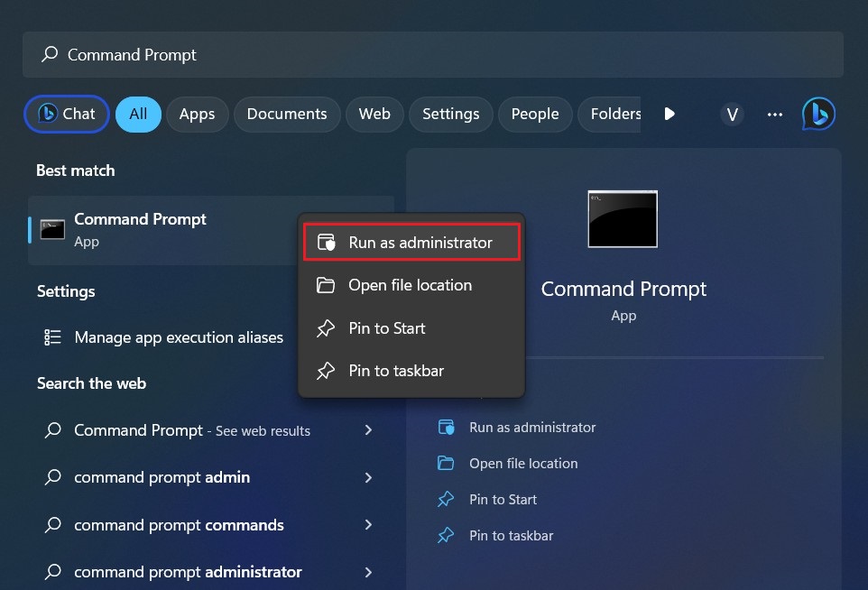Click the search box containing Command Prompt

click(433, 54)
